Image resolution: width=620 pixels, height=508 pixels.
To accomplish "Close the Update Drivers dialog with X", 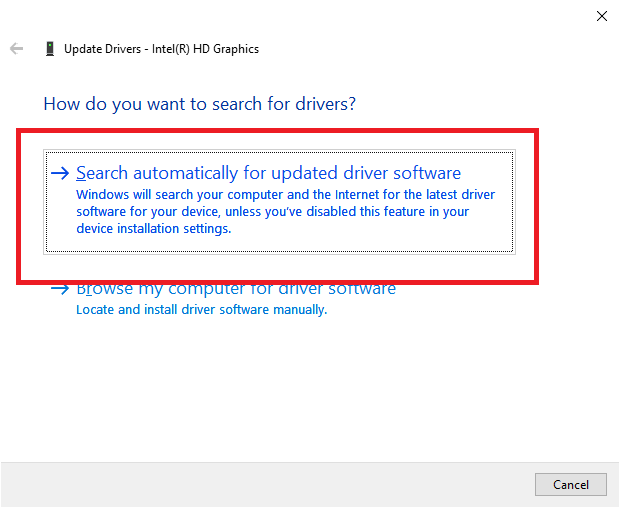I will (x=601, y=16).
